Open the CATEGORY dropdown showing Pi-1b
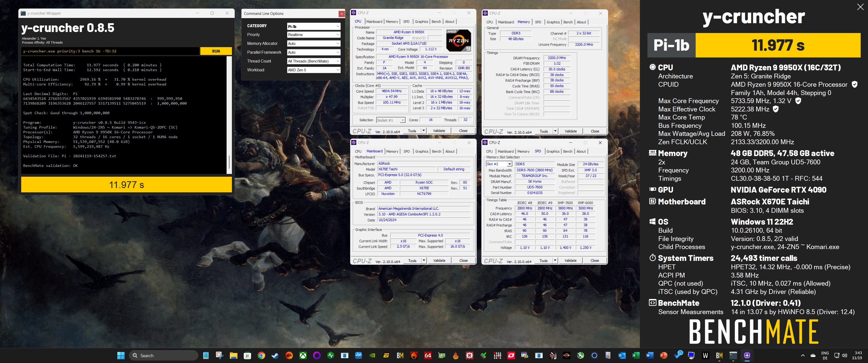 313,26
